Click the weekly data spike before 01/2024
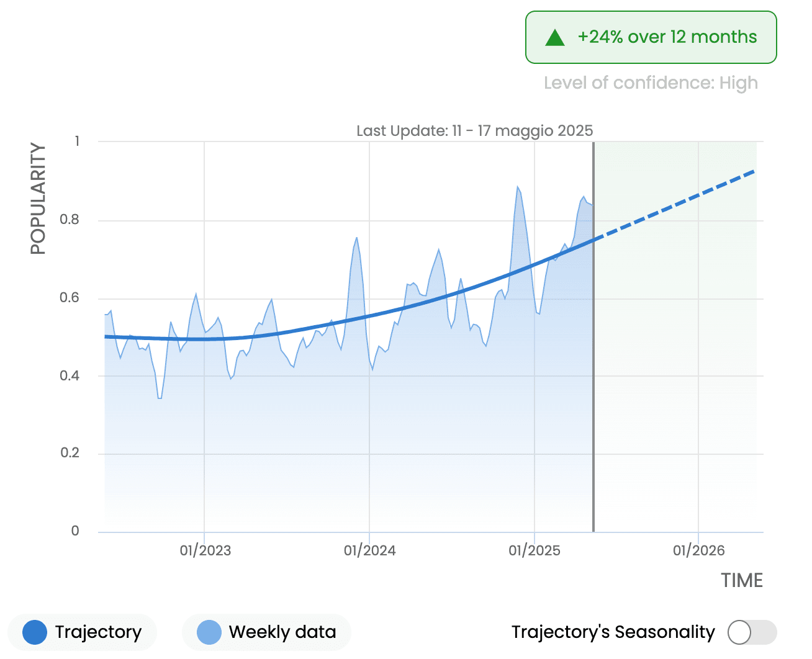Screen dimensions: 812x659 (356, 238)
